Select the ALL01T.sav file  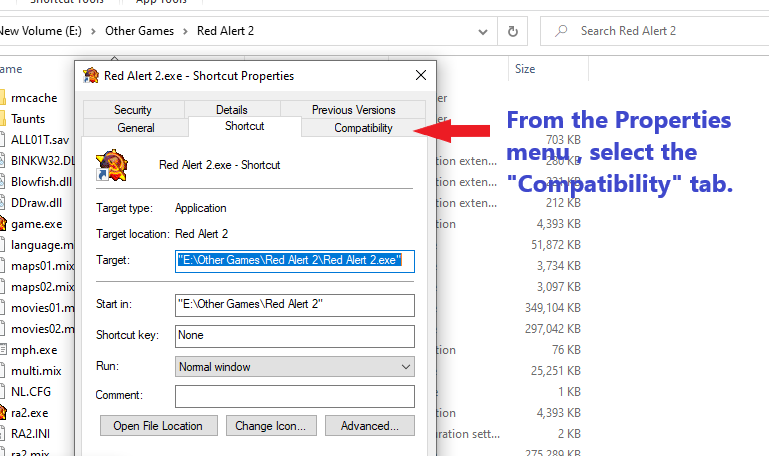coord(40,140)
